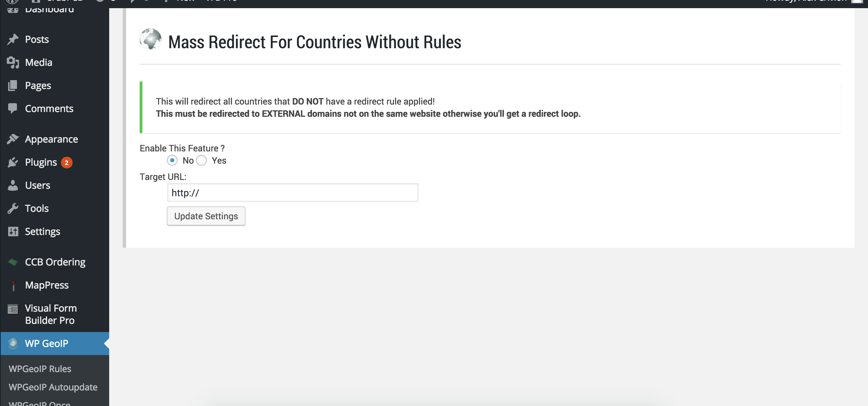Open WPGeoIP Autoupdate submenu item
Screen dimensions: 868x406
tap(53, 387)
